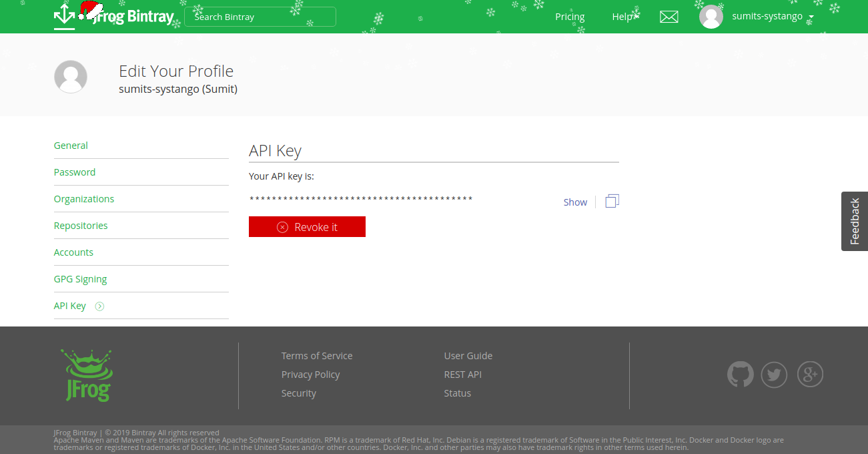This screenshot has width=868, height=454.
Task: Open the Feedback side tab
Action: tap(855, 222)
